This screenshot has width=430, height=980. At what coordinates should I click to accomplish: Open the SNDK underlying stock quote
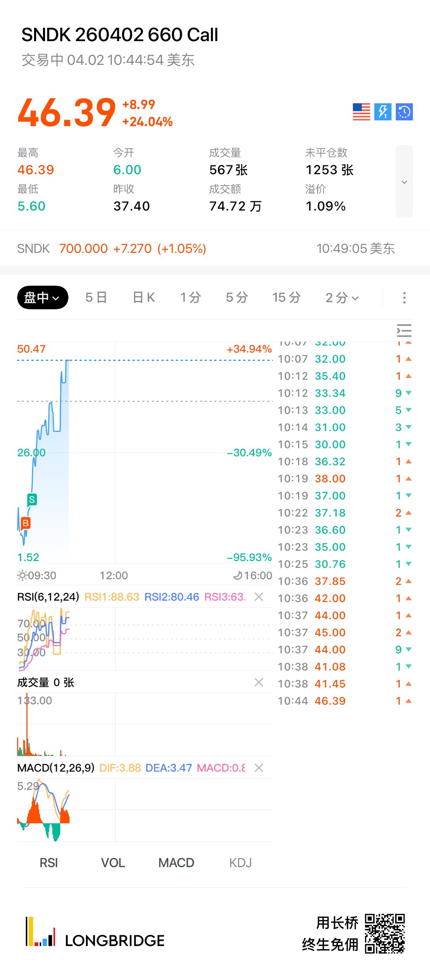[x=112, y=248]
